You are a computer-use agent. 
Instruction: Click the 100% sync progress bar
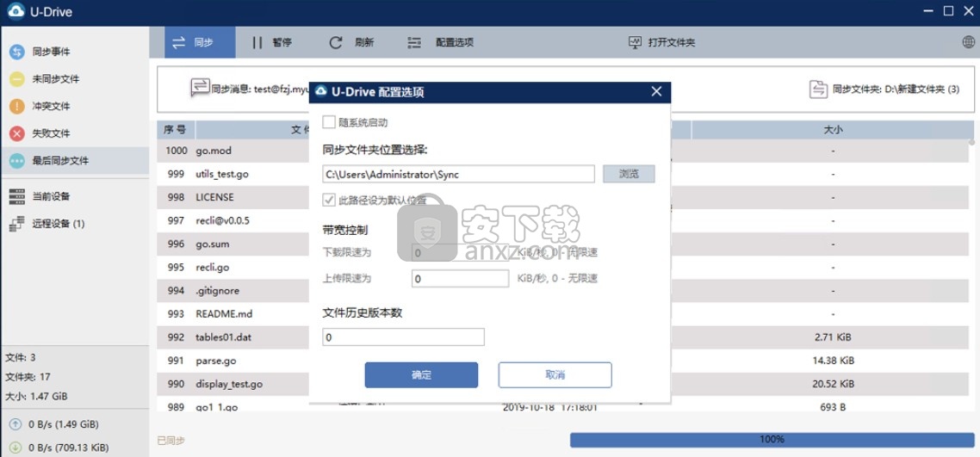772,440
